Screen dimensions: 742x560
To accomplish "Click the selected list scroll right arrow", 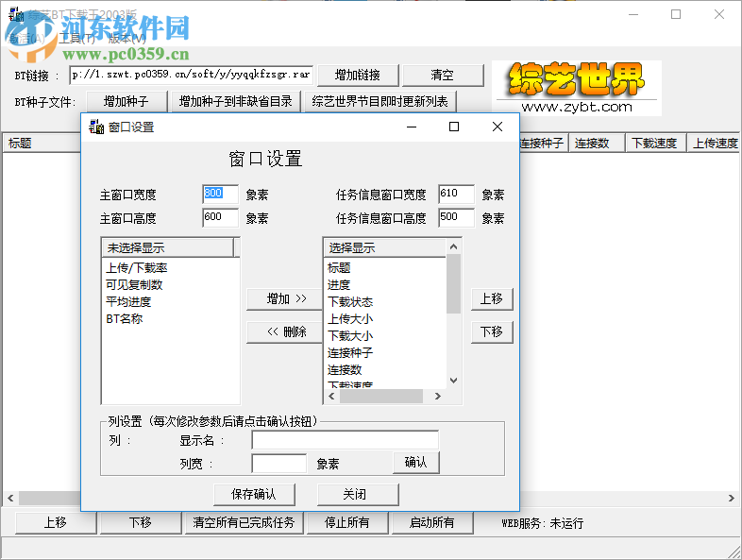I will point(438,397).
